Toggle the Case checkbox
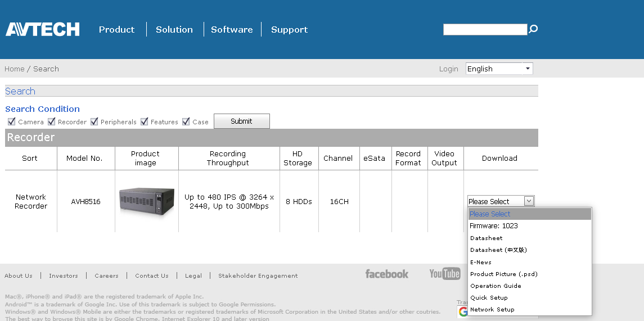Viewport: 644px width, 321px height. (x=186, y=121)
